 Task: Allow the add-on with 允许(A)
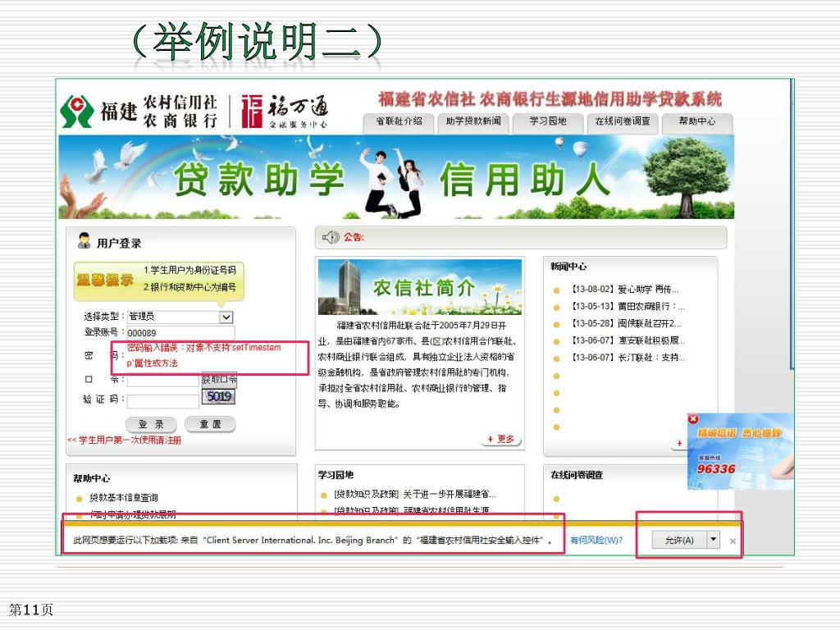(x=679, y=540)
